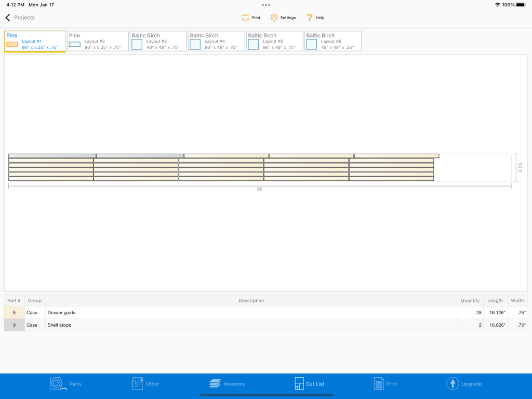Viewport: 532px width, 399px height.
Task: Tap part number 8 cell
Action: click(x=14, y=313)
